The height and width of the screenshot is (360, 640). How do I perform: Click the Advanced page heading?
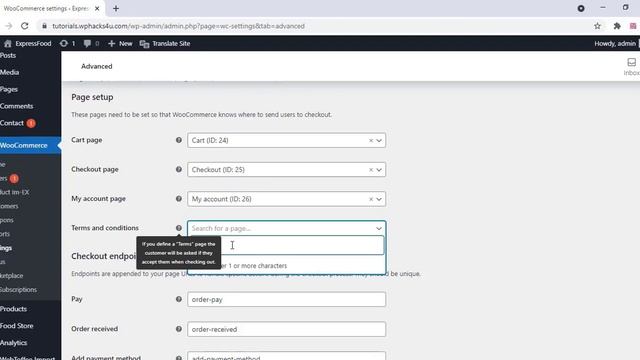pos(97,66)
